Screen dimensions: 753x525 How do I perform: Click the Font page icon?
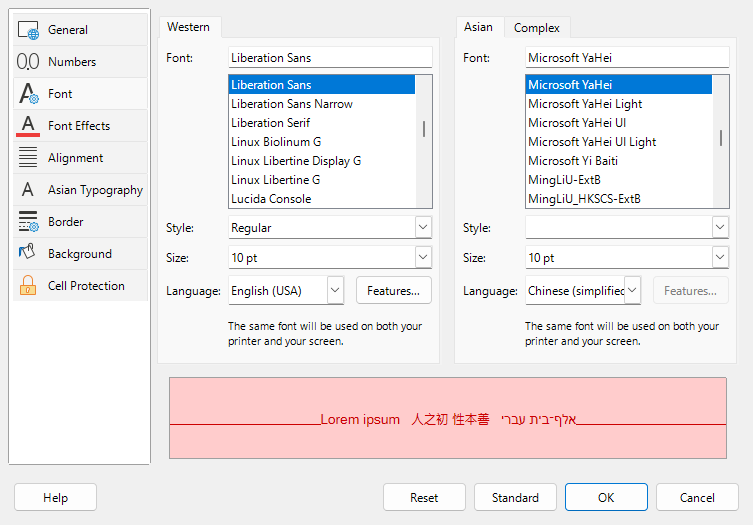(28, 94)
